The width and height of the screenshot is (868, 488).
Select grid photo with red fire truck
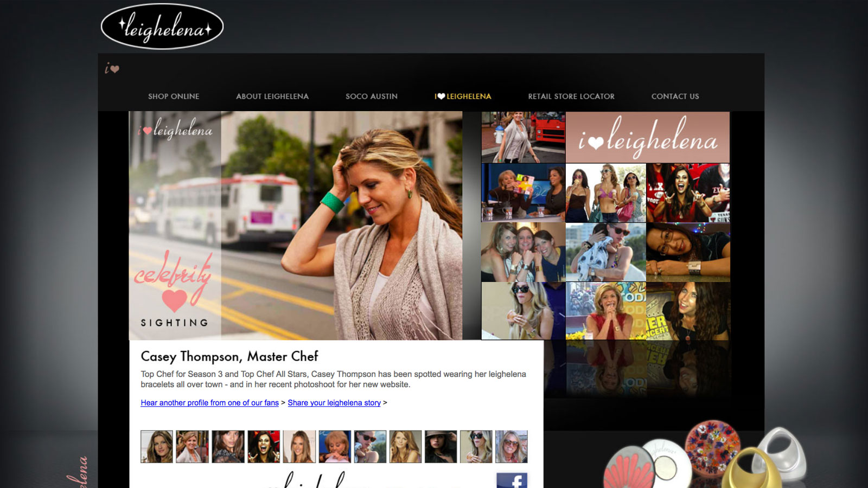[523, 137]
